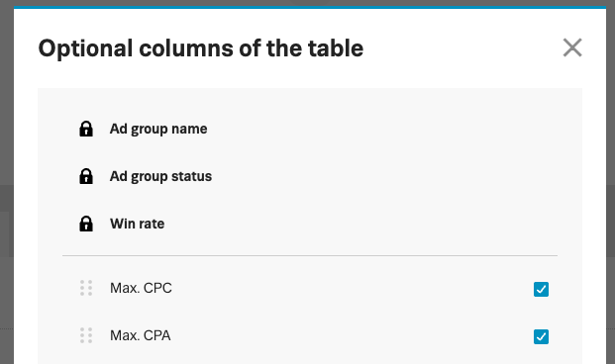
Task: Click the dimmed backdrop above the dialog
Action: [x=310, y=3]
